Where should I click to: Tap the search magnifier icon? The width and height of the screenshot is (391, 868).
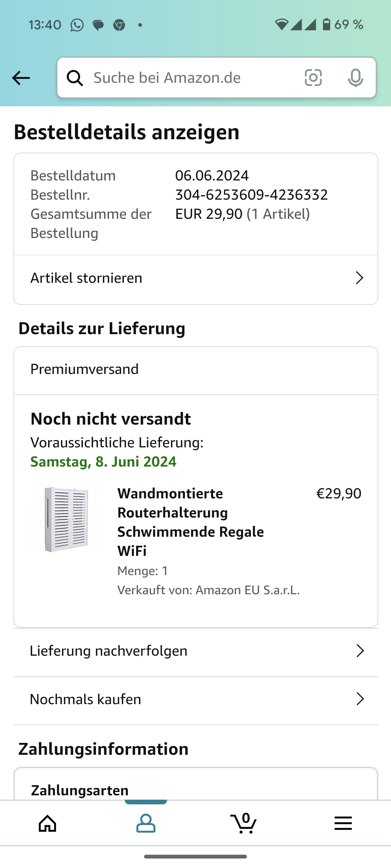point(75,78)
